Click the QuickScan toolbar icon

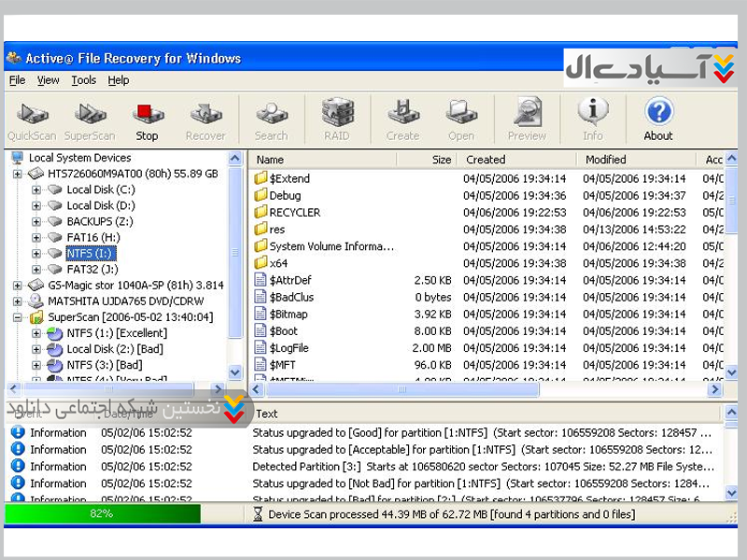pyautogui.click(x=32, y=119)
